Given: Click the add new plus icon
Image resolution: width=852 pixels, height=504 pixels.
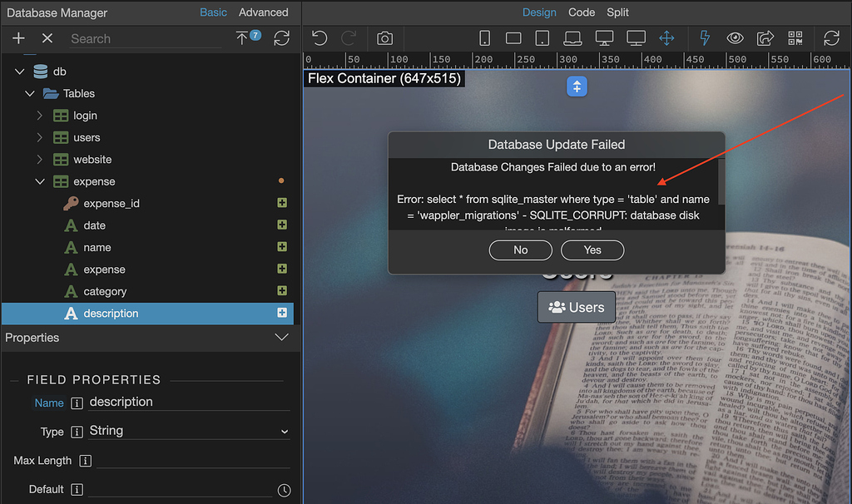Looking at the screenshot, I should pos(18,38).
